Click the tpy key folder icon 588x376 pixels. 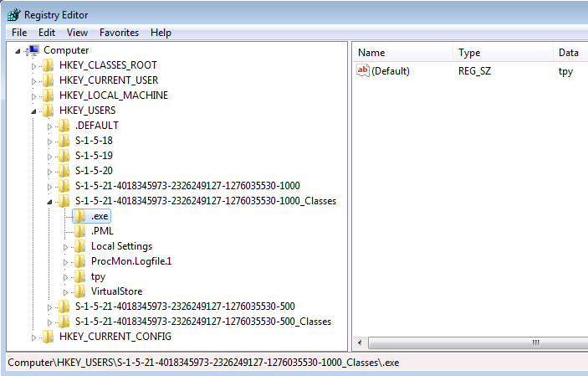click(80, 276)
